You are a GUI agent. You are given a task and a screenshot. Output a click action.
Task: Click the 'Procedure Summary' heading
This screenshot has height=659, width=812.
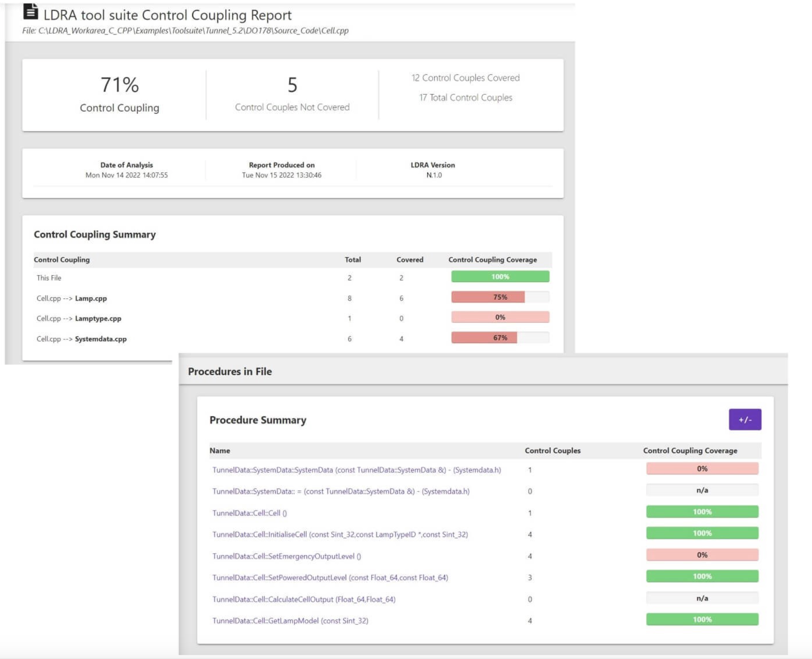click(x=258, y=420)
